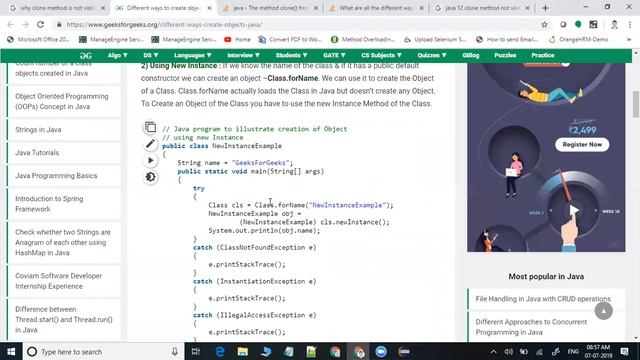The image size is (640, 360).
Task: Go back with browser back arrow
Action: click(11, 24)
